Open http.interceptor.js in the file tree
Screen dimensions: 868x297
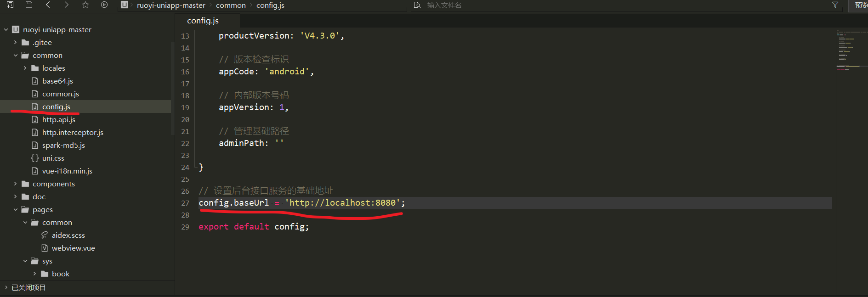click(73, 132)
